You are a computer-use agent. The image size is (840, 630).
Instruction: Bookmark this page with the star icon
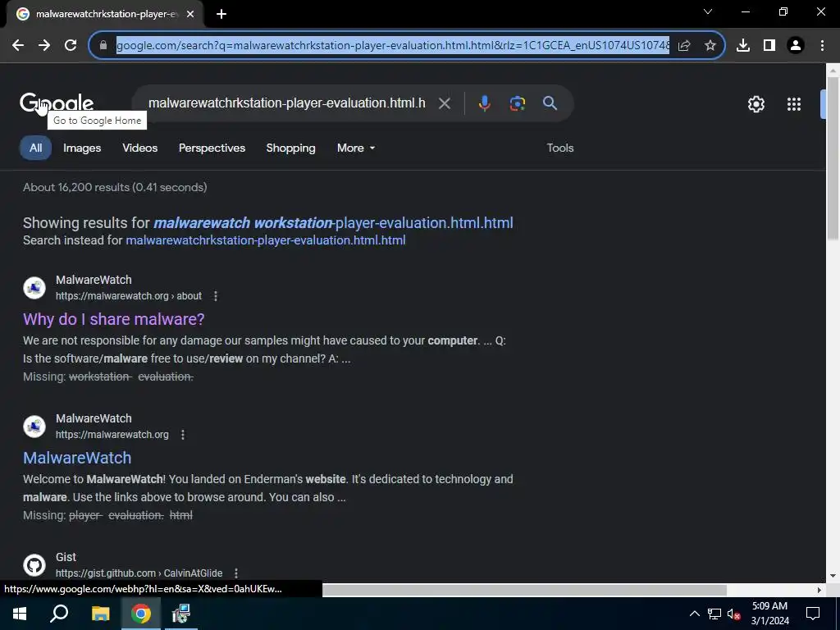[x=710, y=46]
